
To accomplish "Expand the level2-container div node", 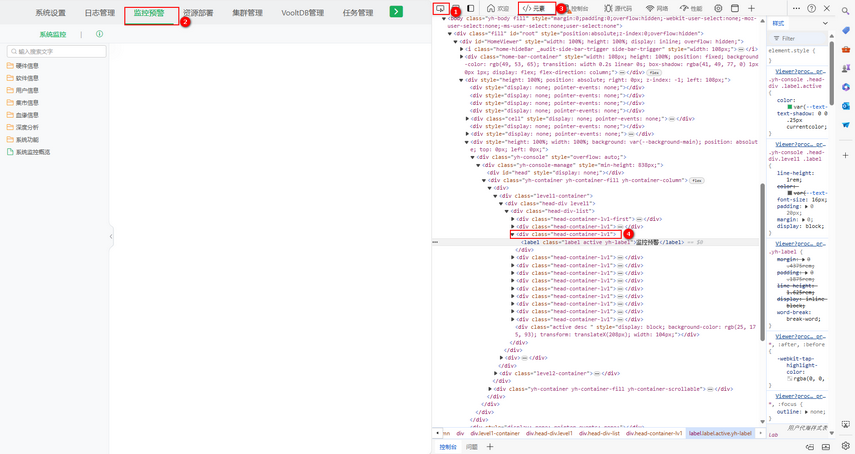I will point(496,373).
